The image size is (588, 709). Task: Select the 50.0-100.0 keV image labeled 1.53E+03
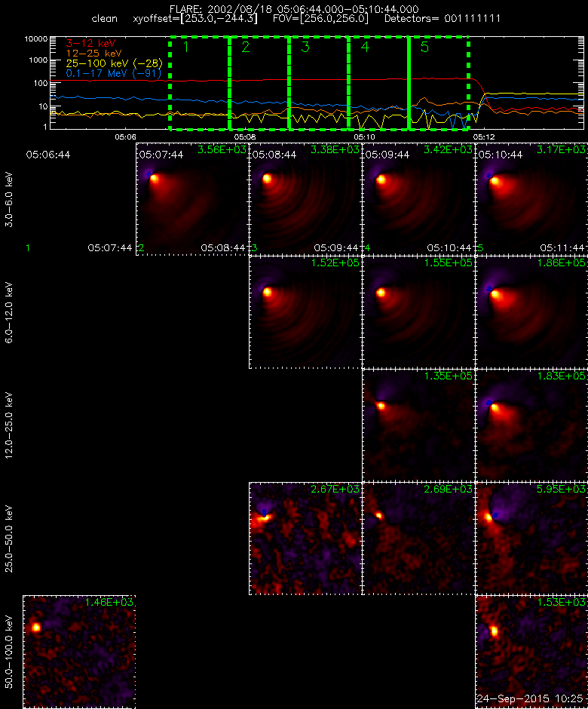coord(531,652)
